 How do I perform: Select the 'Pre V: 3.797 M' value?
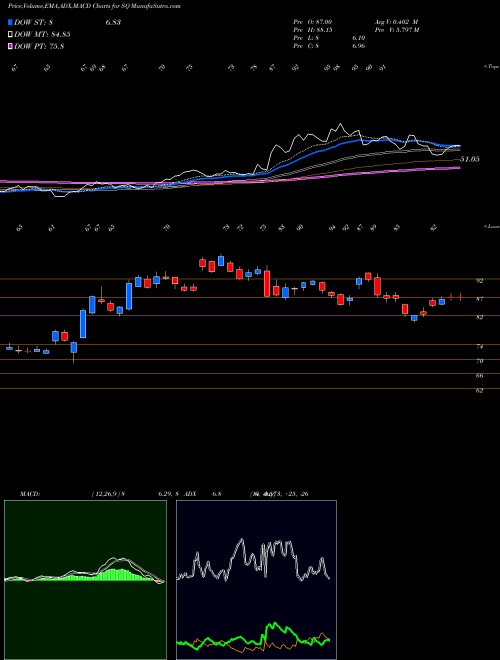(398, 30)
